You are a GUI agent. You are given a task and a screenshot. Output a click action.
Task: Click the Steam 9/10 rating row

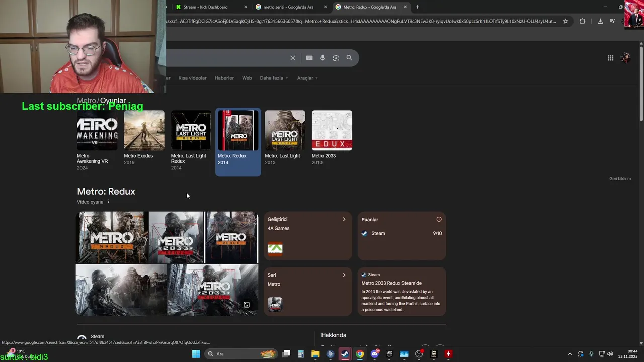[401, 233]
